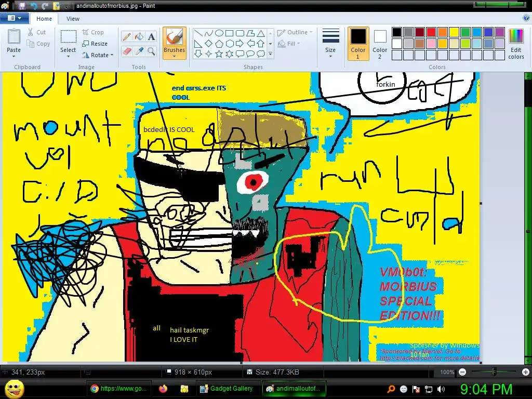Choose the Oval shape
This screenshot has height=399, width=532.
click(x=219, y=33)
